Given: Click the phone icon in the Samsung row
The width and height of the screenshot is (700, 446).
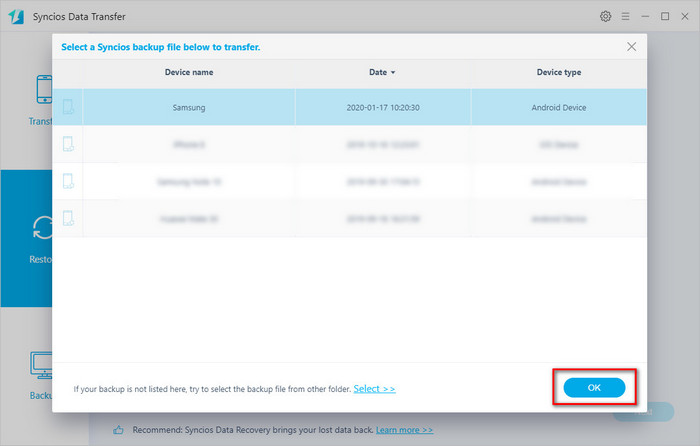Looking at the screenshot, I should coord(68,107).
